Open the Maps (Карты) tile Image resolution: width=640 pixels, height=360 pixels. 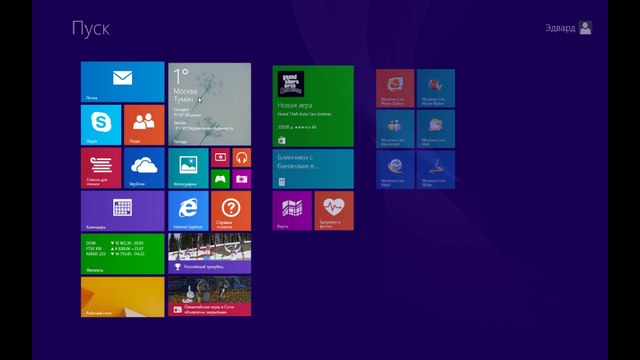point(292,211)
